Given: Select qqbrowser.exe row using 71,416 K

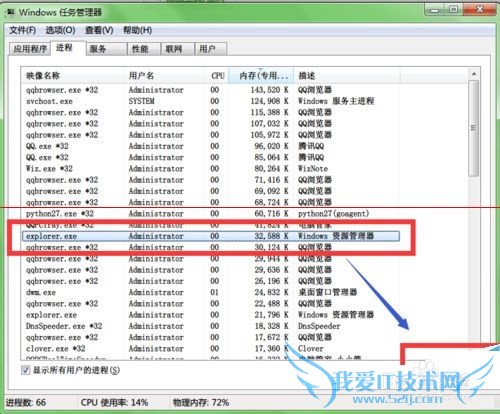Looking at the screenshot, I should pyautogui.click(x=211, y=180).
